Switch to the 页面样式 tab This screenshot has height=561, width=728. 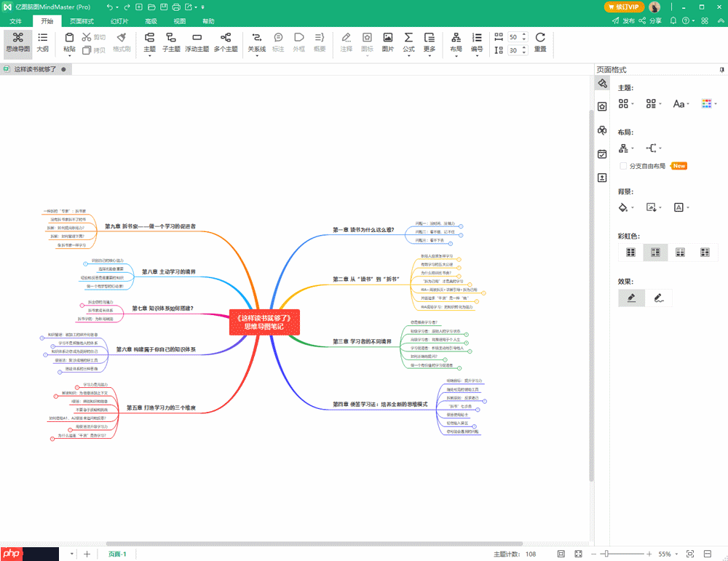[x=82, y=21]
